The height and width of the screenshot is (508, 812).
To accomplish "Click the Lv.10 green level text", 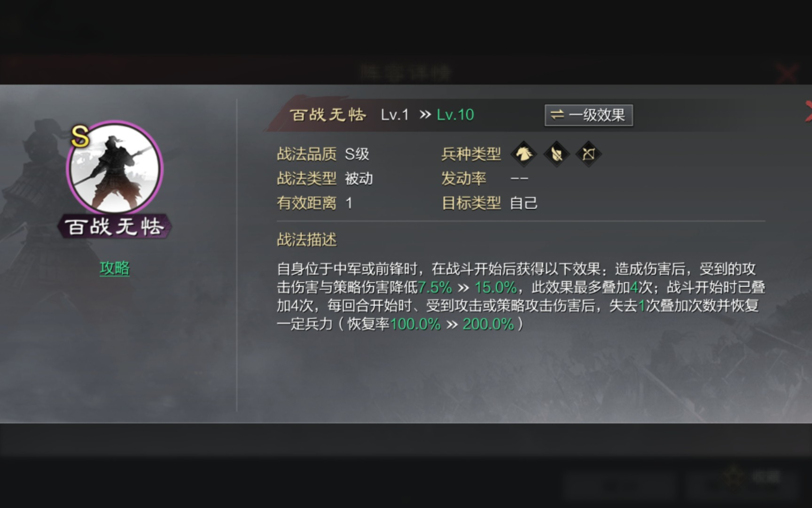I will pos(455,115).
